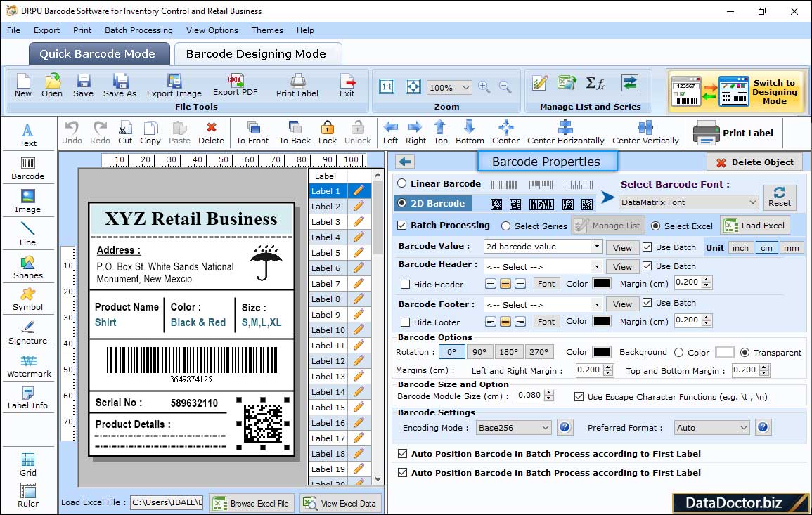Click the back arrow in Barcode Properties
The height and width of the screenshot is (515, 812).
tap(405, 162)
